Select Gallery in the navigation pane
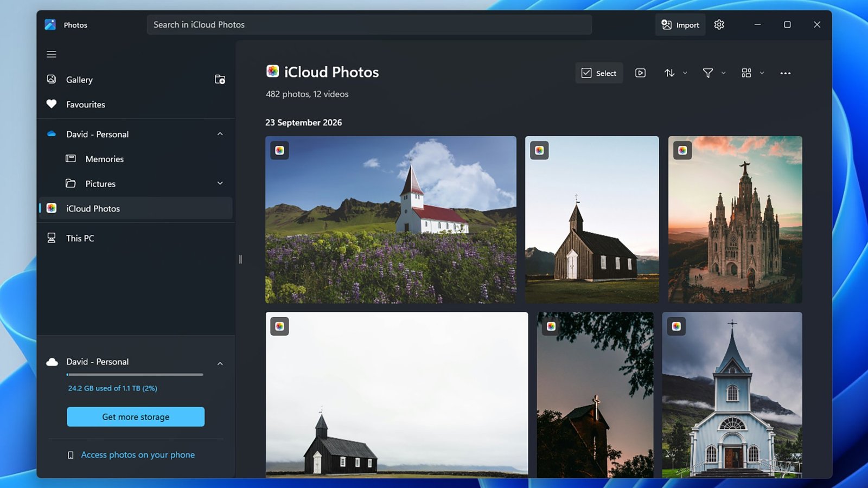Viewport: 868px width, 488px height. coord(136,79)
